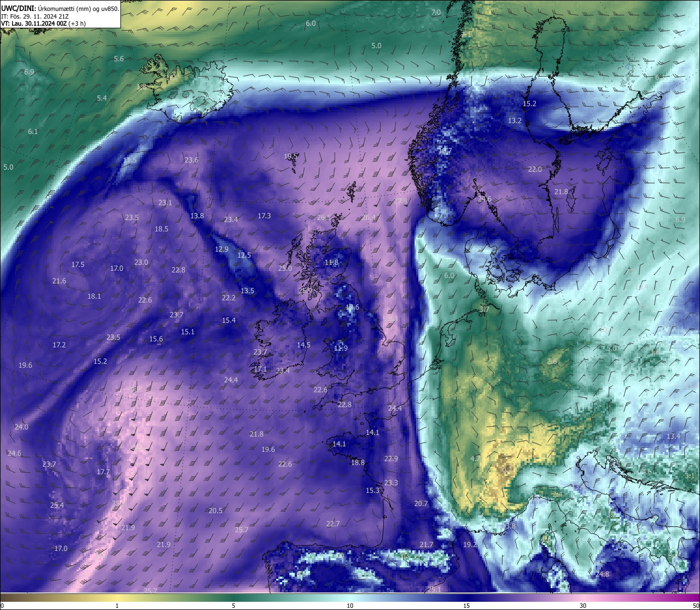Click the map value "11.9" over Wales

click(341, 348)
